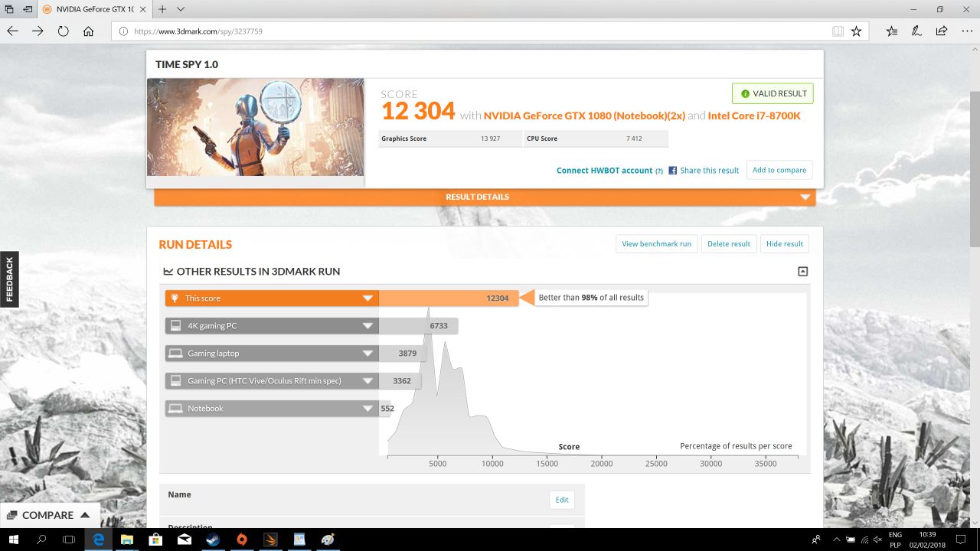Open the People icon in system tray
Image resolution: width=980 pixels, height=551 pixels.
(x=816, y=540)
